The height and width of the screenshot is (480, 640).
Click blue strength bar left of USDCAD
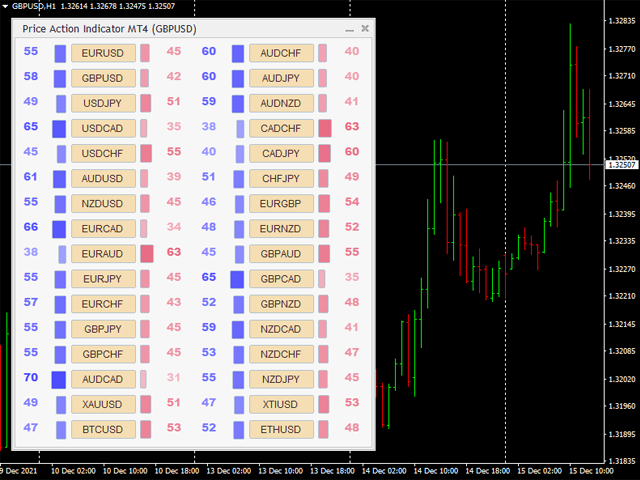[59, 128]
